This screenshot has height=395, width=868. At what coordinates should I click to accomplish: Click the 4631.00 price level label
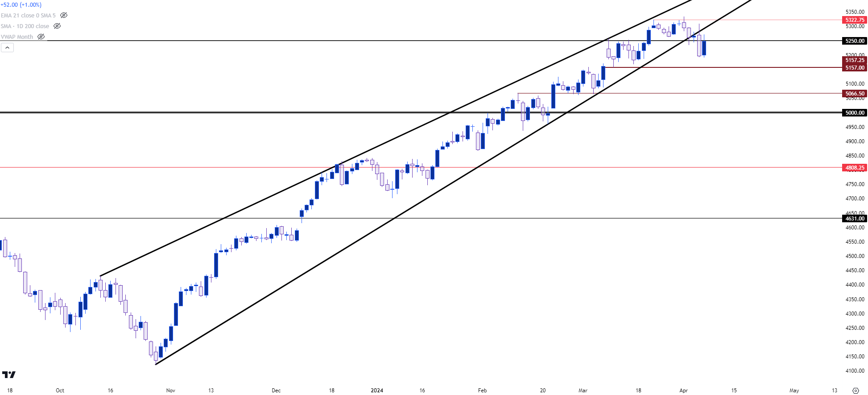click(855, 219)
